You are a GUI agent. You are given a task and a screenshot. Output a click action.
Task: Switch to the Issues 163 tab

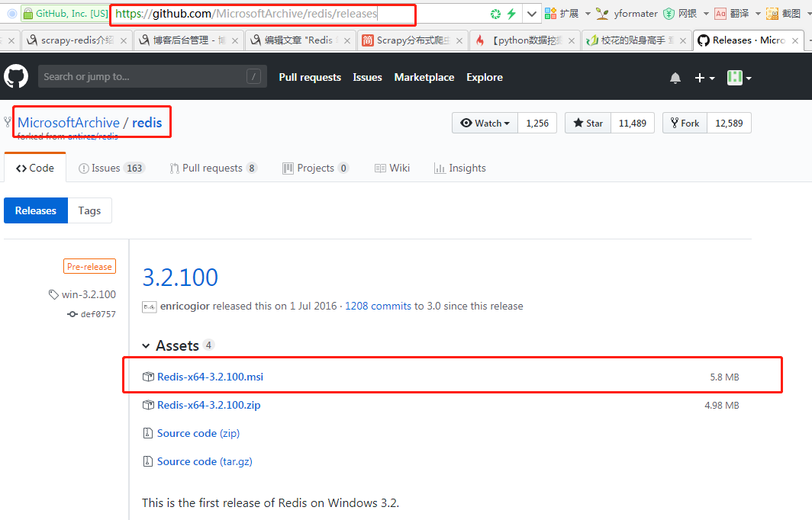[x=112, y=169]
